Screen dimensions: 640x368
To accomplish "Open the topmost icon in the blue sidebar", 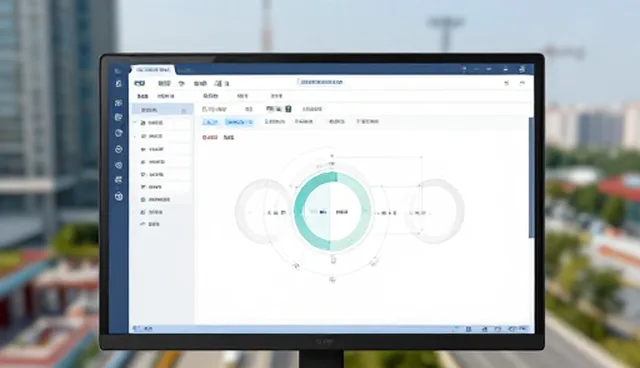I will tap(118, 71).
